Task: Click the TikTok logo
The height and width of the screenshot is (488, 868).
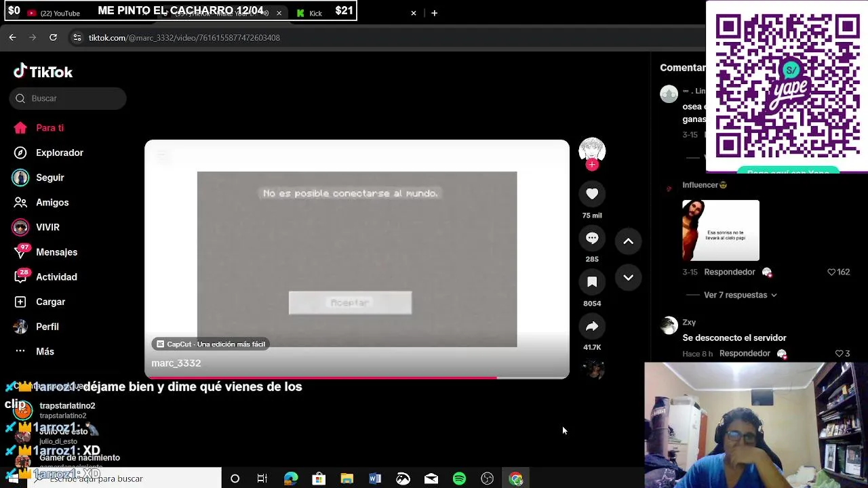Action: (x=43, y=71)
